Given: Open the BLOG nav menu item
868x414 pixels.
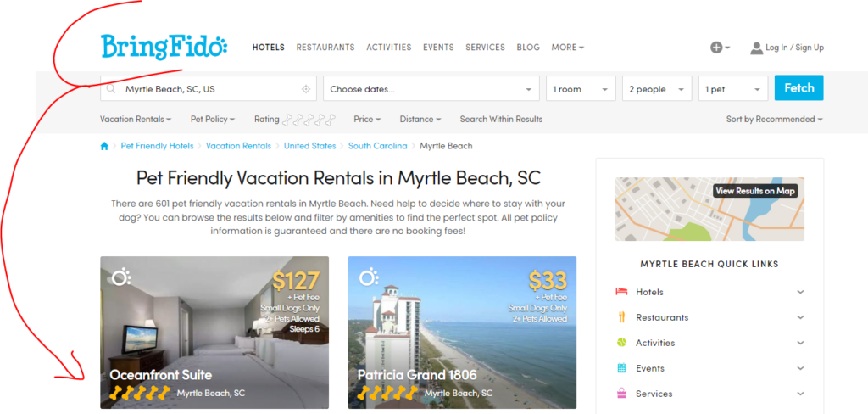Looking at the screenshot, I should point(528,48).
